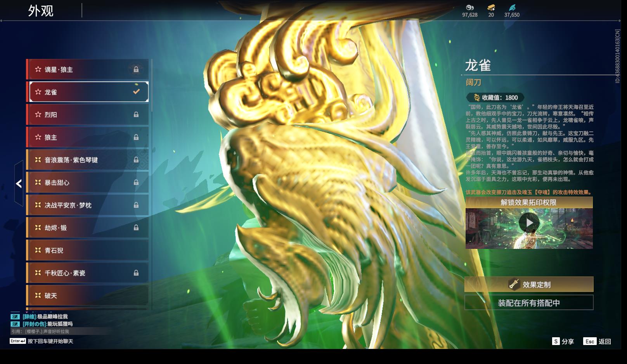This screenshot has width=627, height=364.
Task: Toggle the checkmark on 龙雀 skin
Action: click(x=136, y=92)
